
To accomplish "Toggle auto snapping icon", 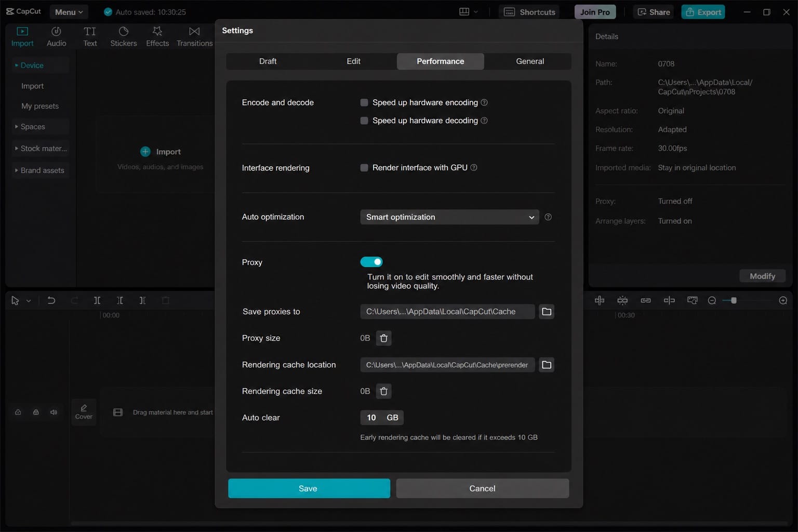I will pos(622,300).
